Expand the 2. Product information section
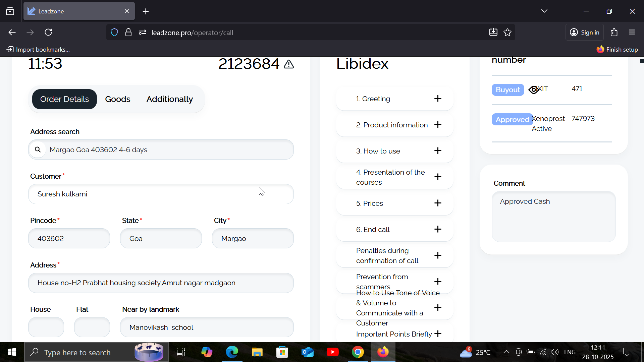Image resolution: width=644 pixels, height=362 pixels. [438, 125]
